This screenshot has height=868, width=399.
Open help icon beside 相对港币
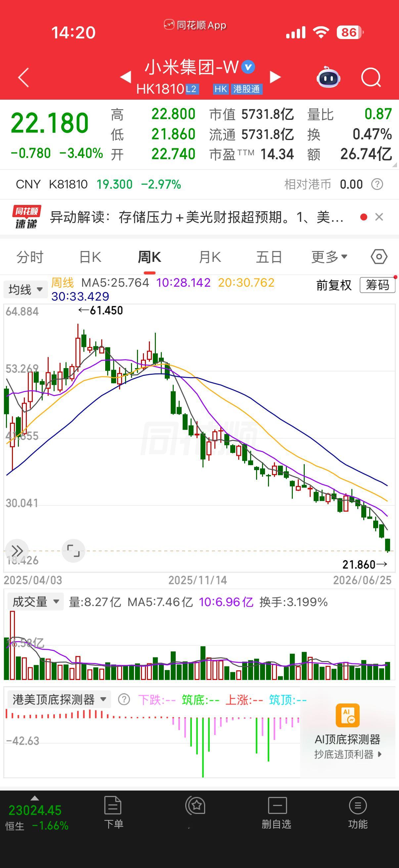(377, 184)
